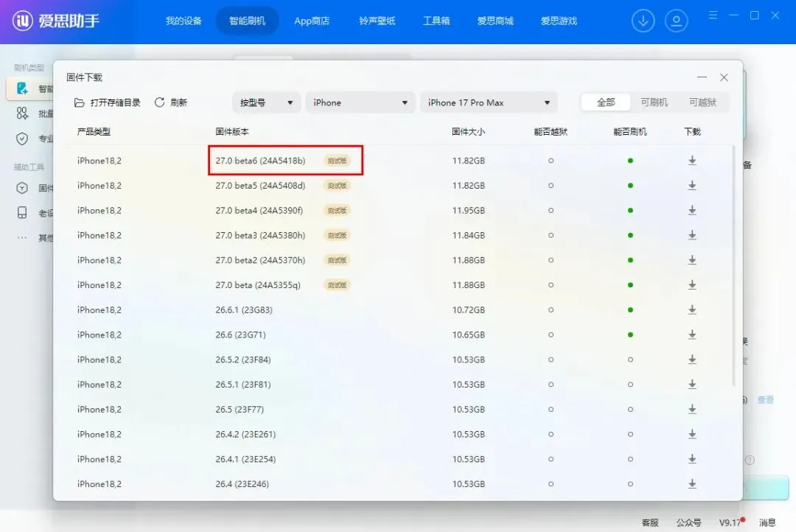Open the user account icon in header

(x=676, y=21)
